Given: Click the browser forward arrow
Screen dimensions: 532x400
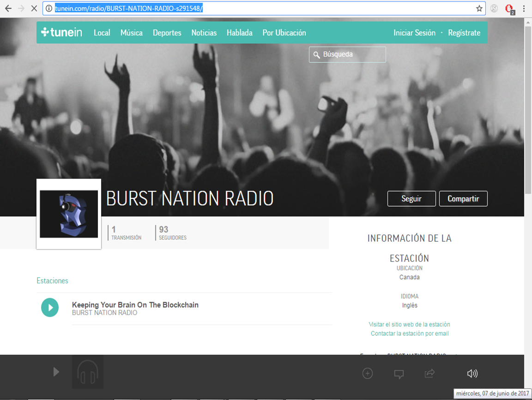Looking at the screenshot, I should (x=21, y=8).
